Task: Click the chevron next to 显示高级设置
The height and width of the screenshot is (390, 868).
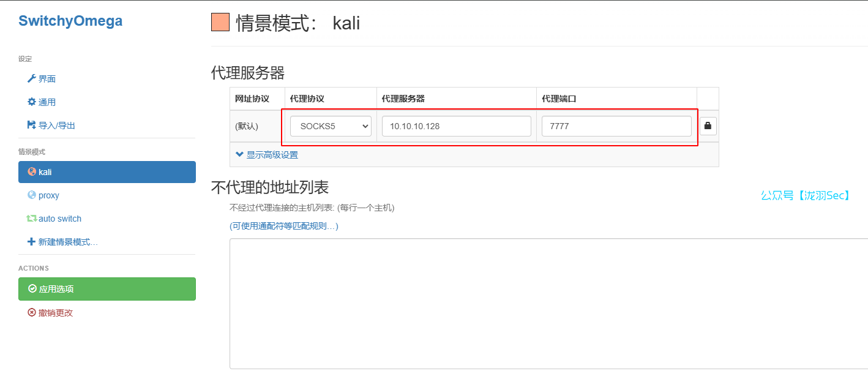Action: [239, 155]
